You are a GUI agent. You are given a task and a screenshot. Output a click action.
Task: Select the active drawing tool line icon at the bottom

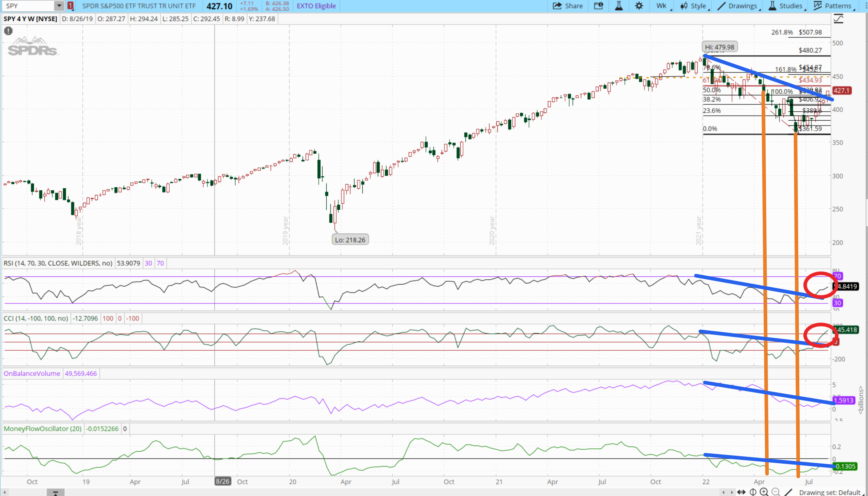788,492
